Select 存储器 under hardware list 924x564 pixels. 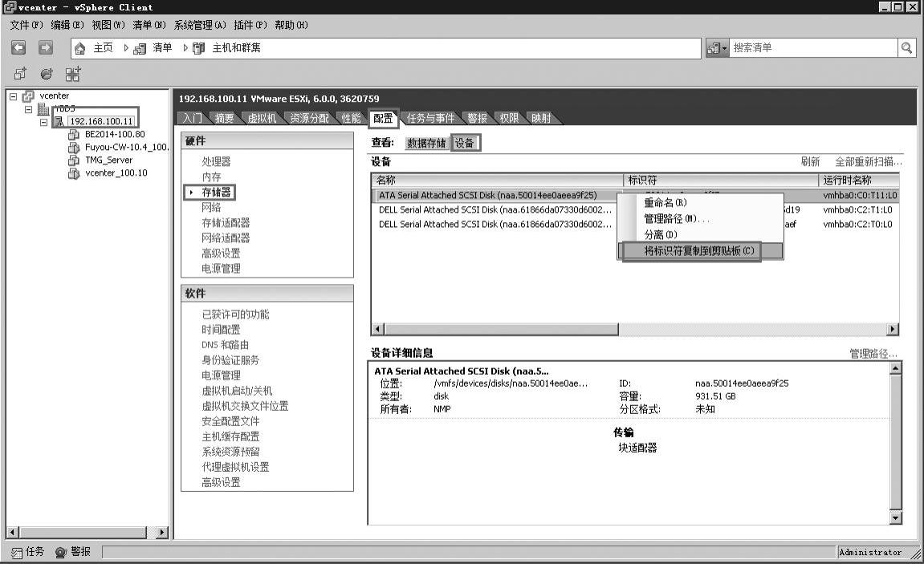(216, 193)
